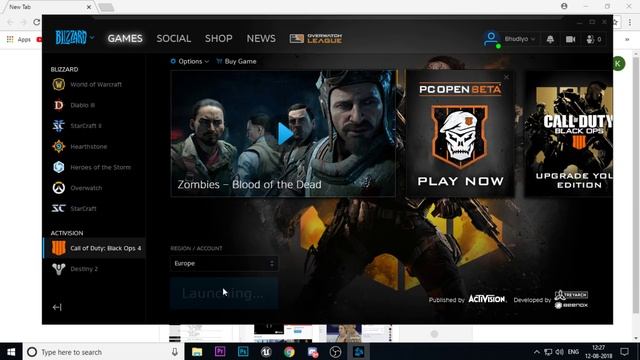Open the Blizzard logo dropdown menu
The image size is (640, 360).
click(75, 38)
